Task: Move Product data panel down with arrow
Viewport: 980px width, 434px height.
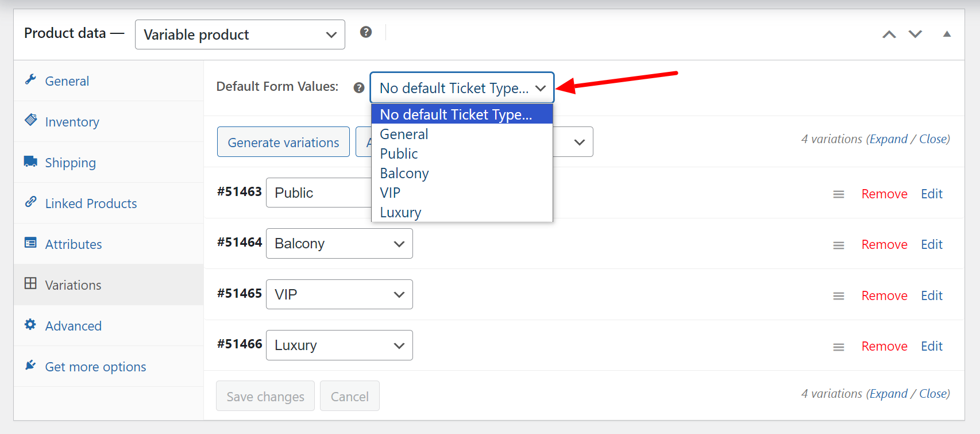Action: pyautogui.click(x=915, y=34)
